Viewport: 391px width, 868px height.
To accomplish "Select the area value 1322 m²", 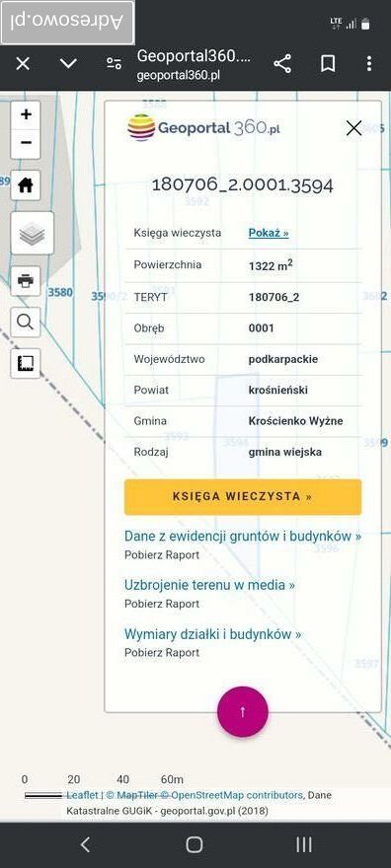I will (271, 265).
